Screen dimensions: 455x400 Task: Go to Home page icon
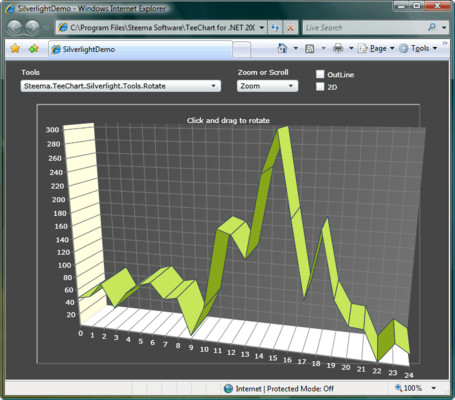click(282, 49)
